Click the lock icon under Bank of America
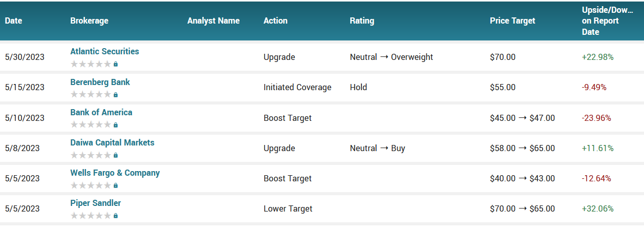Screen dimensions: 644x230 point(116,125)
